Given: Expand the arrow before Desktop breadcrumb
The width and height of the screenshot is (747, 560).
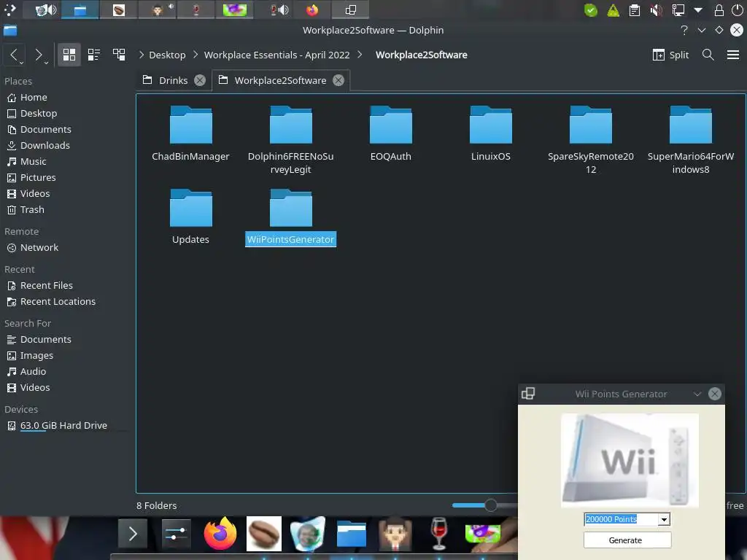Looking at the screenshot, I should [142, 55].
